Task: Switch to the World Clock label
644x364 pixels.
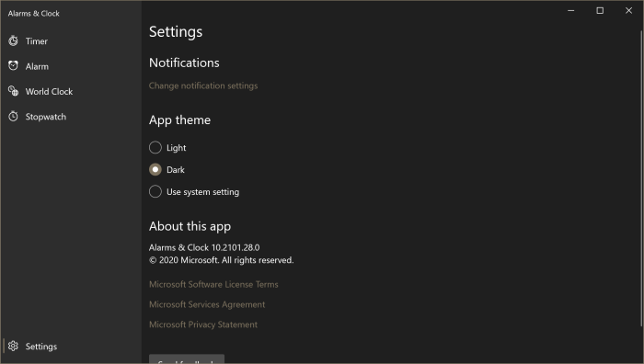Action: (x=49, y=92)
